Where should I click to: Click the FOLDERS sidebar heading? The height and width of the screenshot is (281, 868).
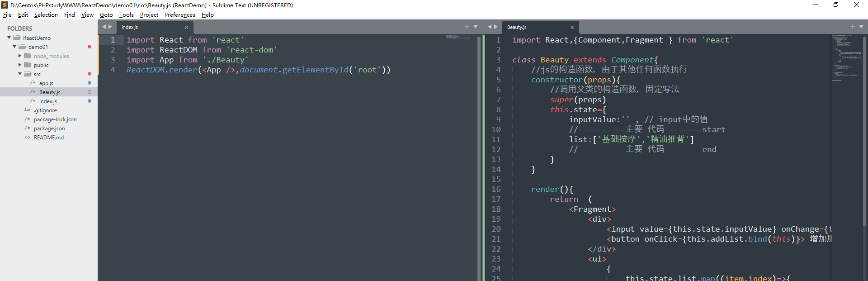pyautogui.click(x=20, y=29)
